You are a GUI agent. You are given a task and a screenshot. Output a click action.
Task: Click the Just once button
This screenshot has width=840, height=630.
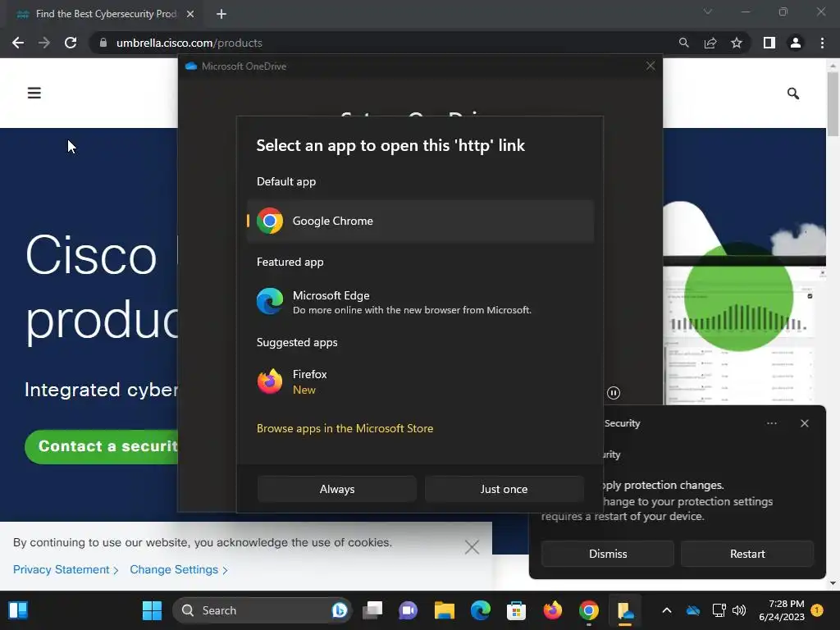pyautogui.click(x=504, y=489)
